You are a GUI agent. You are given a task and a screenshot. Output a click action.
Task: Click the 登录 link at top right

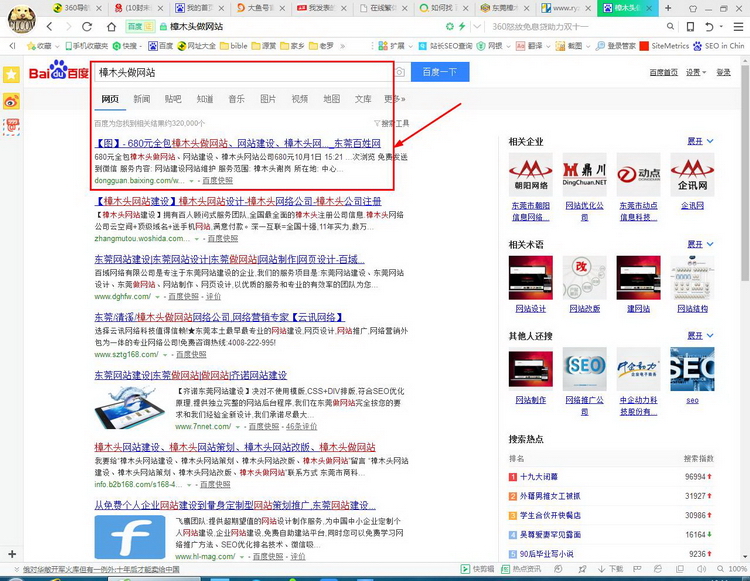[723, 72]
